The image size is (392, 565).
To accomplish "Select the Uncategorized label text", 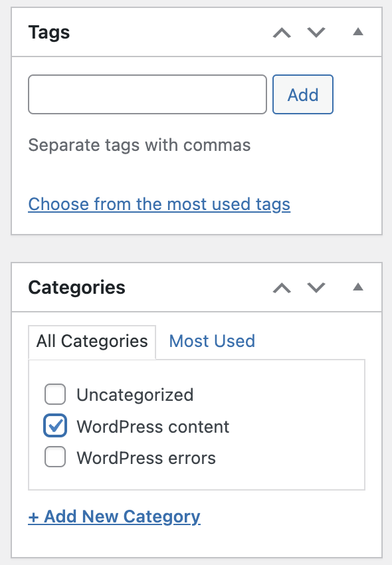I will pos(135,395).
